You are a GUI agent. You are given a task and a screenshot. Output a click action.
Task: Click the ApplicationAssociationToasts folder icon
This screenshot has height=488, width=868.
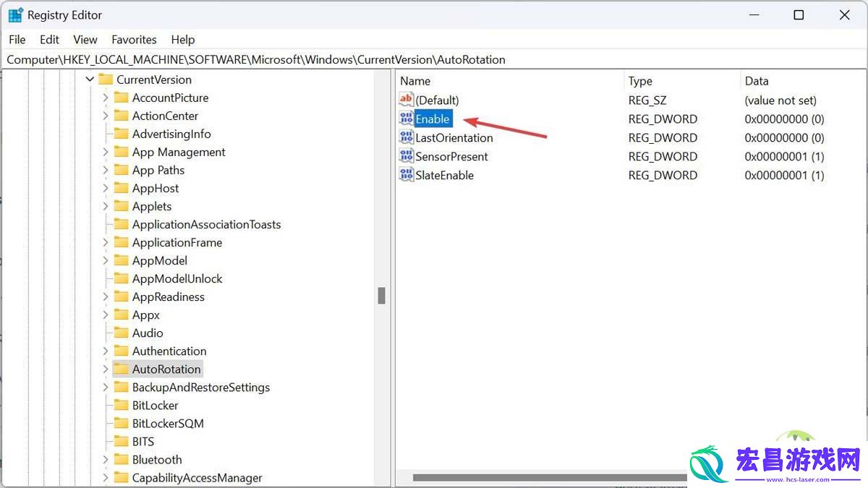(121, 224)
